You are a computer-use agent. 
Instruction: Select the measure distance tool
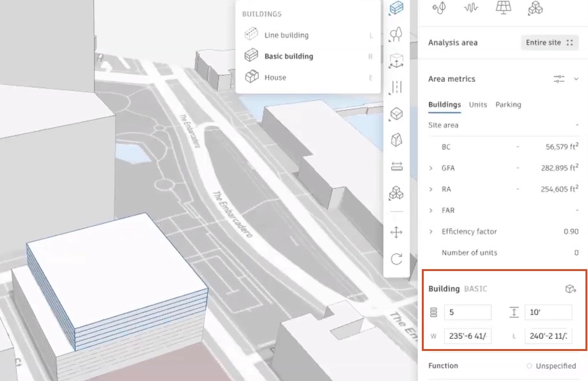tap(396, 166)
